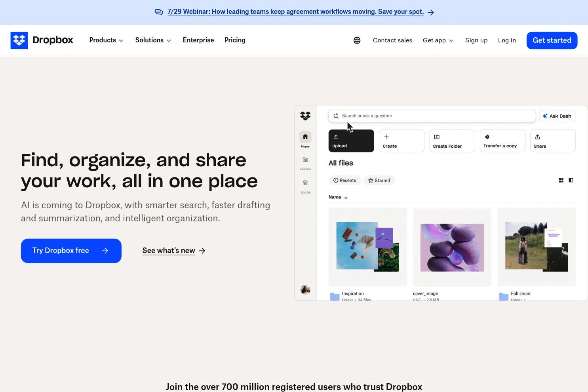This screenshot has width=588, height=392.
Task: Click the Inspiration folder name
Action: point(353,294)
